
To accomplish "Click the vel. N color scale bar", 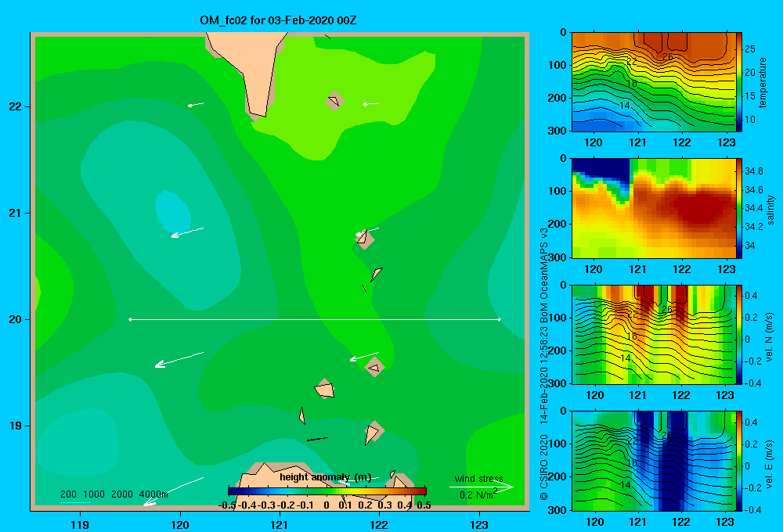I will click(739, 334).
